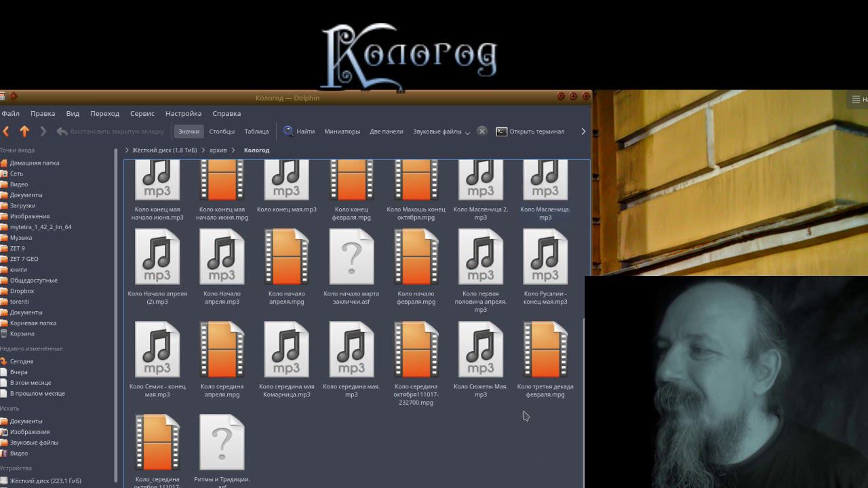Viewport: 868px width, 488px height.
Task: Switch to Icons view mode
Action: point(189,131)
